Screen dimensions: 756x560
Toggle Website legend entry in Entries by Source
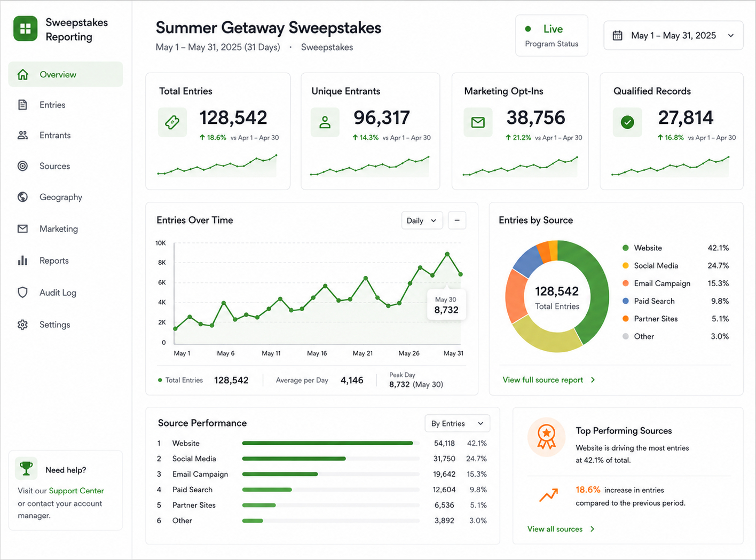[x=675, y=248]
